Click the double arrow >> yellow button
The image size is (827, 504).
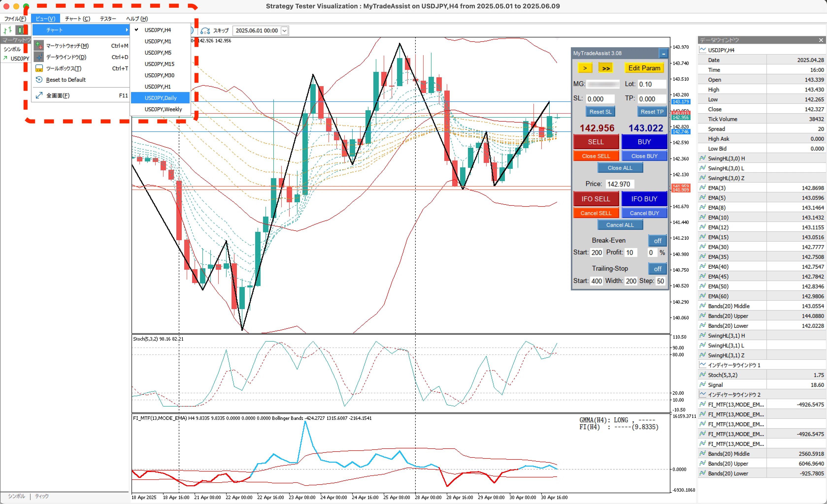click(x=606, y=68)
